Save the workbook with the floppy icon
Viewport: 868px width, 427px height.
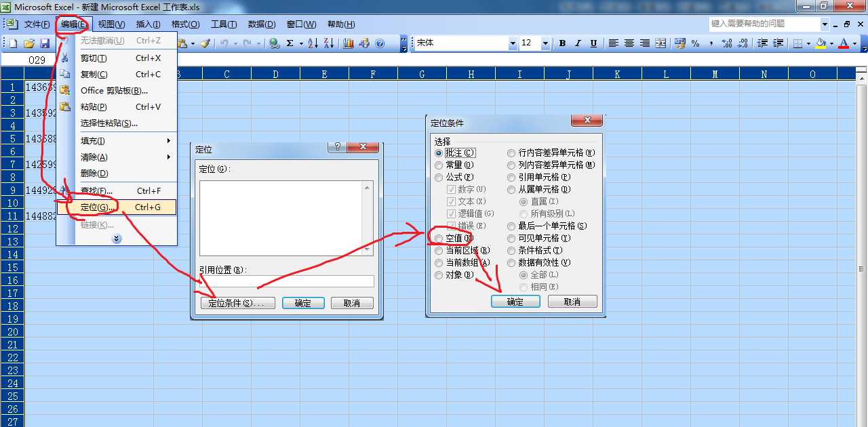point(45,43)
